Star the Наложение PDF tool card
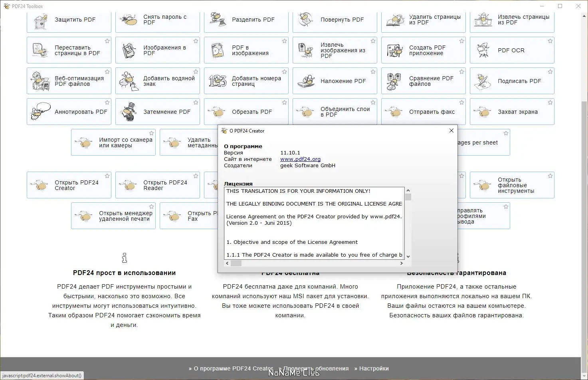The image size is (588, 380). [x=373, y=72]
